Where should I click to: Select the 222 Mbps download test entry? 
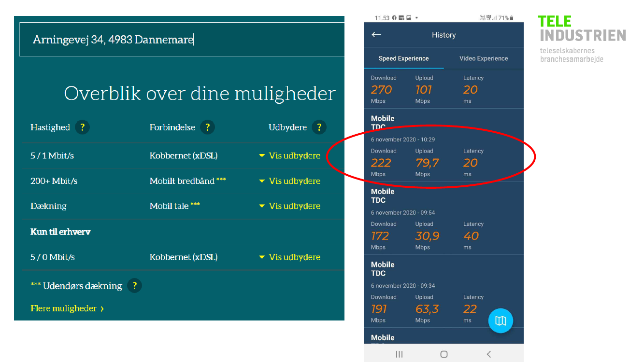(x=444, y=145)
